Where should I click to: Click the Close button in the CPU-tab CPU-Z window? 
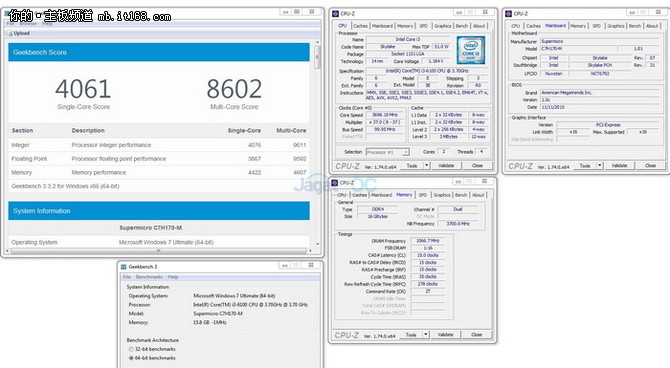[477, 165]
